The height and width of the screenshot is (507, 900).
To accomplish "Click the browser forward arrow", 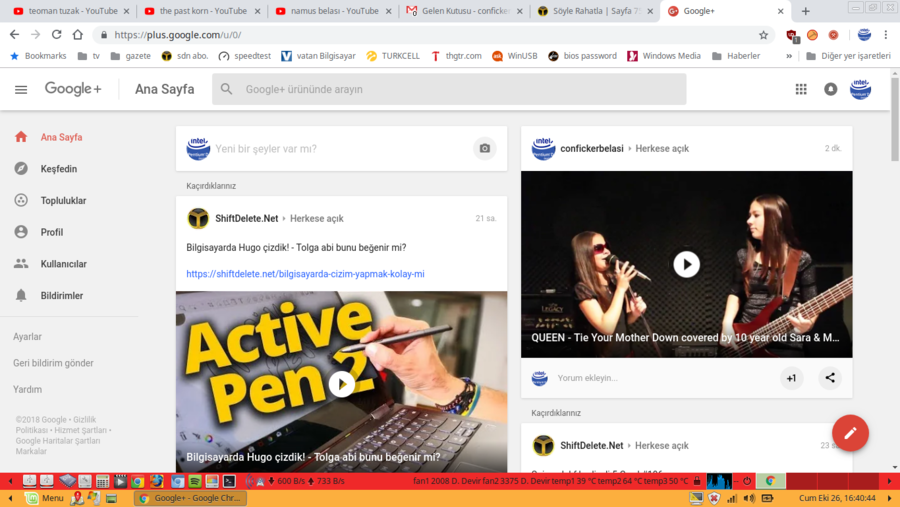I will (x=36, y=34).
